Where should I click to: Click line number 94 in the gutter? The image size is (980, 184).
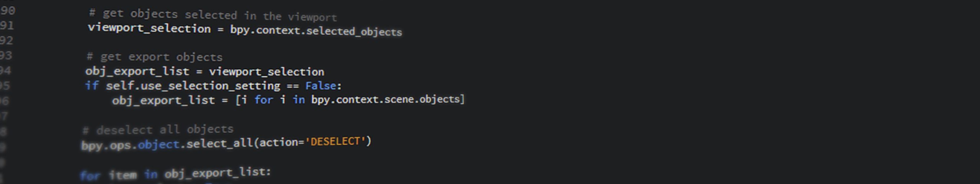coord(6,71)
